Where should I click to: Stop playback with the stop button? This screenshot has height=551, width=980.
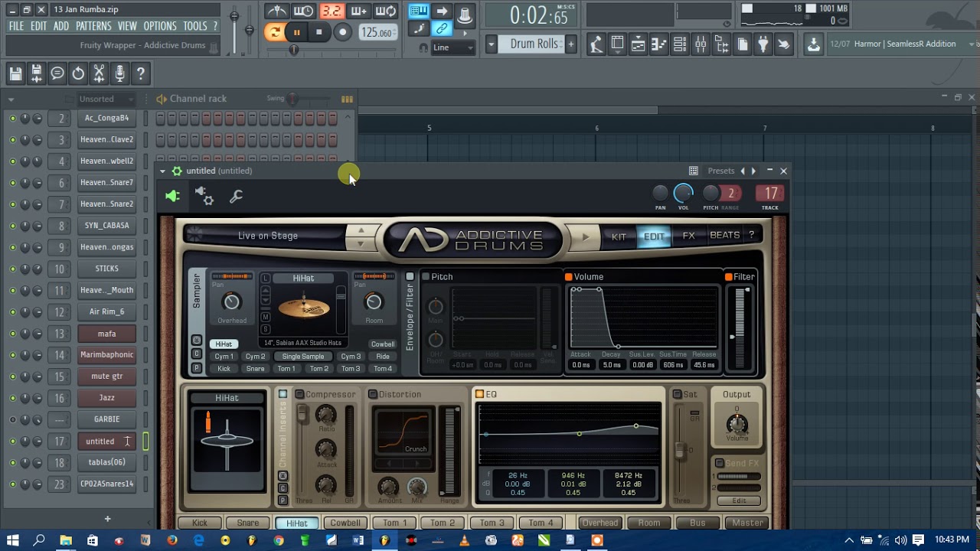coord(318,32)
